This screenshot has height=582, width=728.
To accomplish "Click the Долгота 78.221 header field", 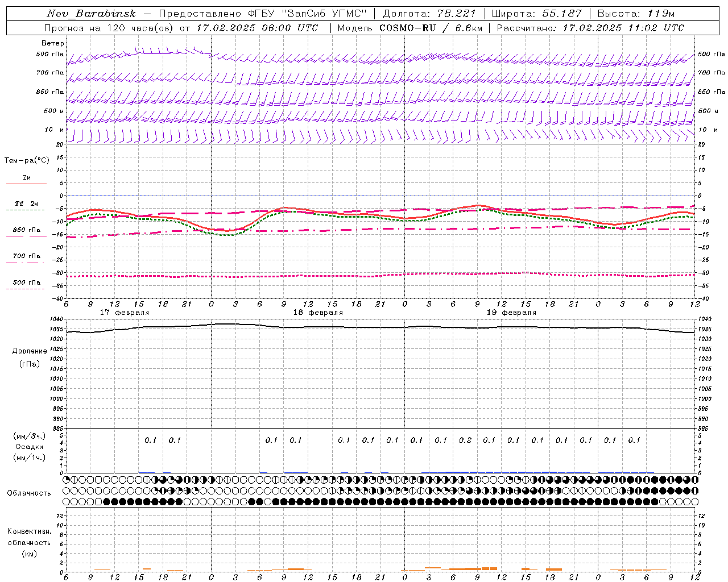I will [x=429, y=14].
